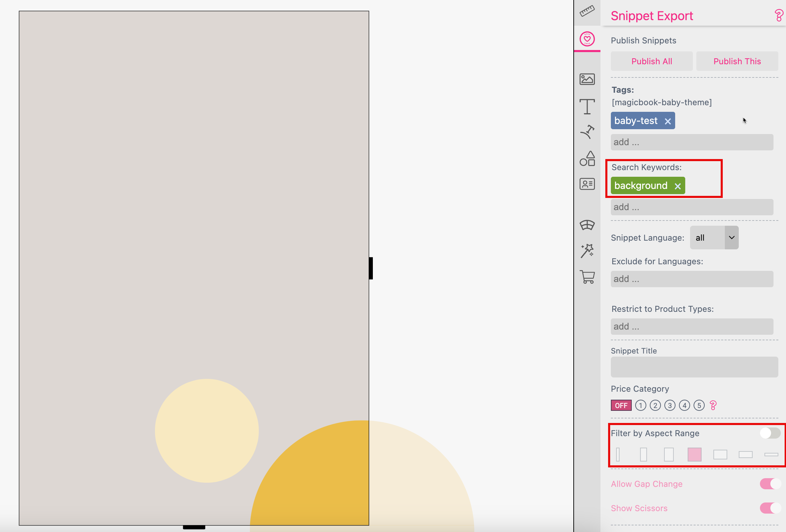Click the Snippet Title input field
The height and width of the screenshot is (532, 786).
tap(694, 367)
